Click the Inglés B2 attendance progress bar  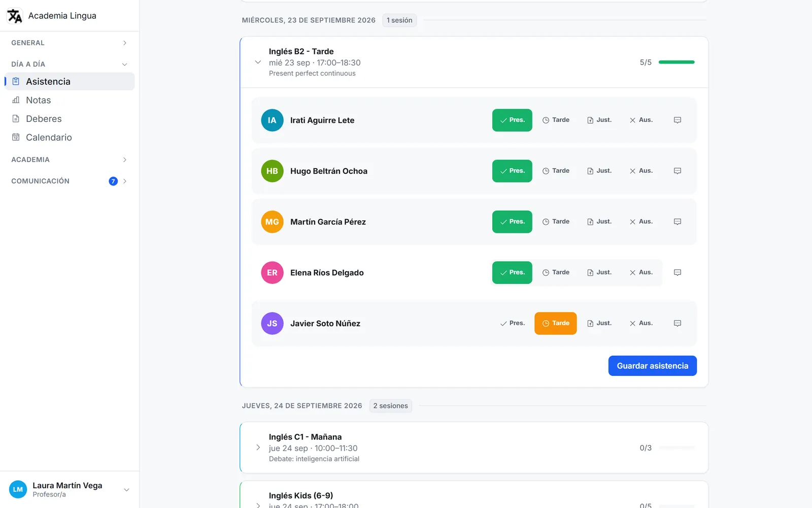click(676, 62)
